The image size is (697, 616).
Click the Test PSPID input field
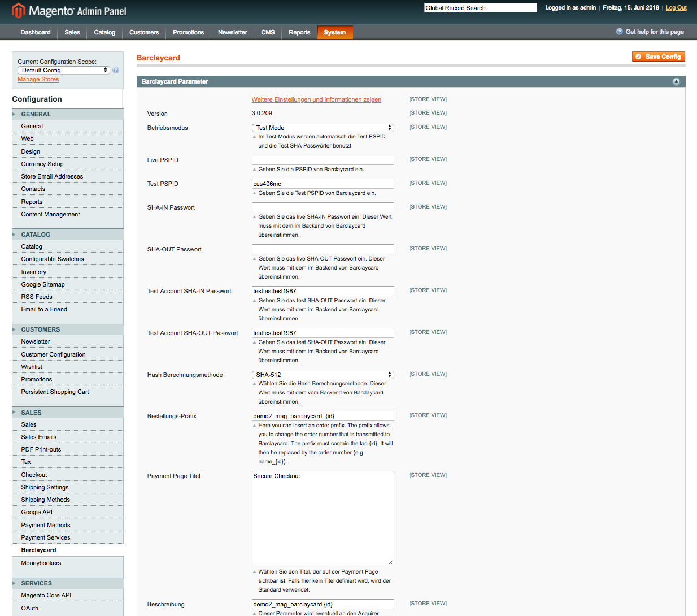point(323,184)
